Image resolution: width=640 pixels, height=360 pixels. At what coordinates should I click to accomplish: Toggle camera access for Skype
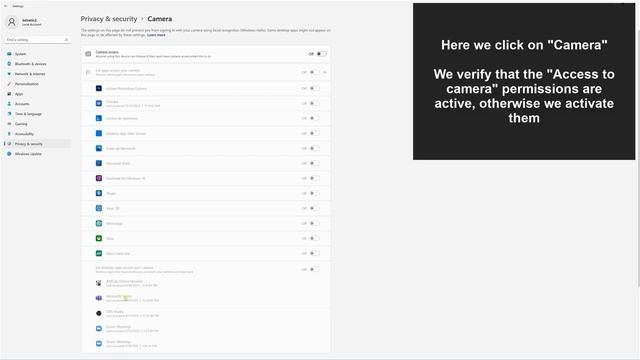tap(314, 193)
